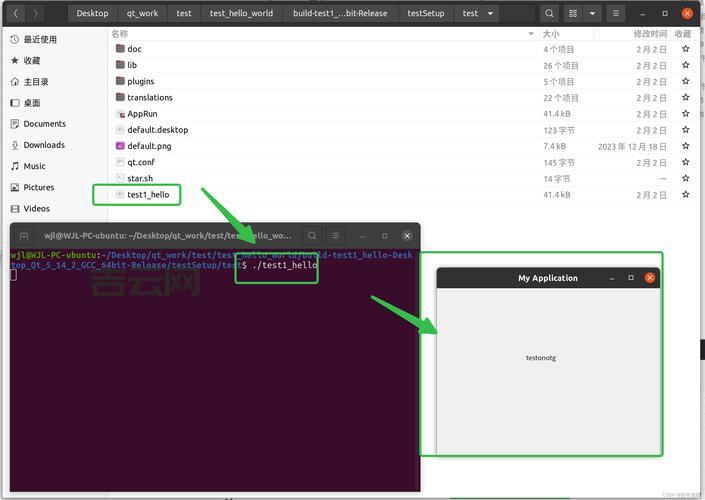Click the 名称 column header sort arrow

point(531,34)
